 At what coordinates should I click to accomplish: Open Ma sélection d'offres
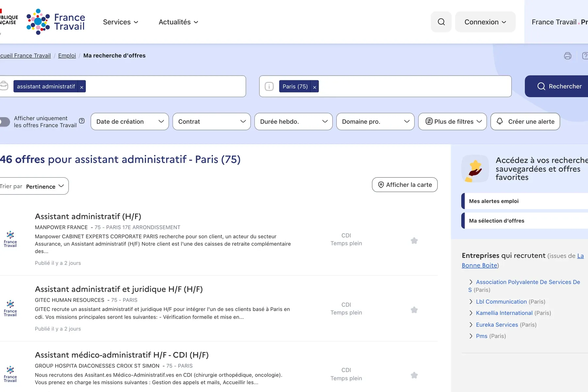[525, 221]
